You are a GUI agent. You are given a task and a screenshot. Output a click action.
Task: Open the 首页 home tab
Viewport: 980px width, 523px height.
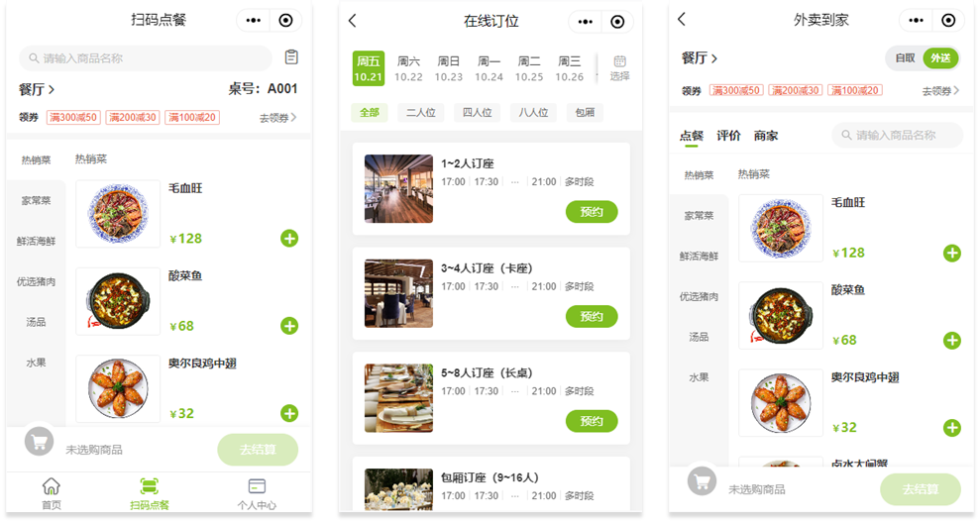(x=52, y=493)
